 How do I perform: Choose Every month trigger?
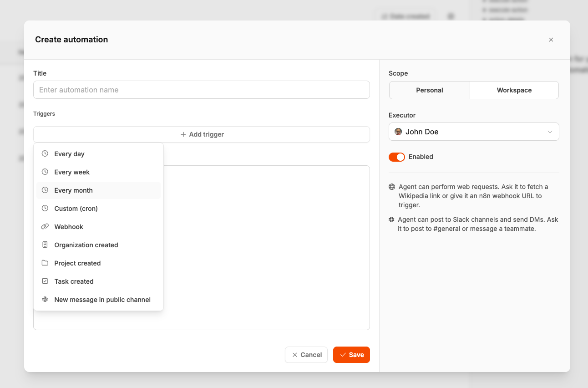click(98, 190)
